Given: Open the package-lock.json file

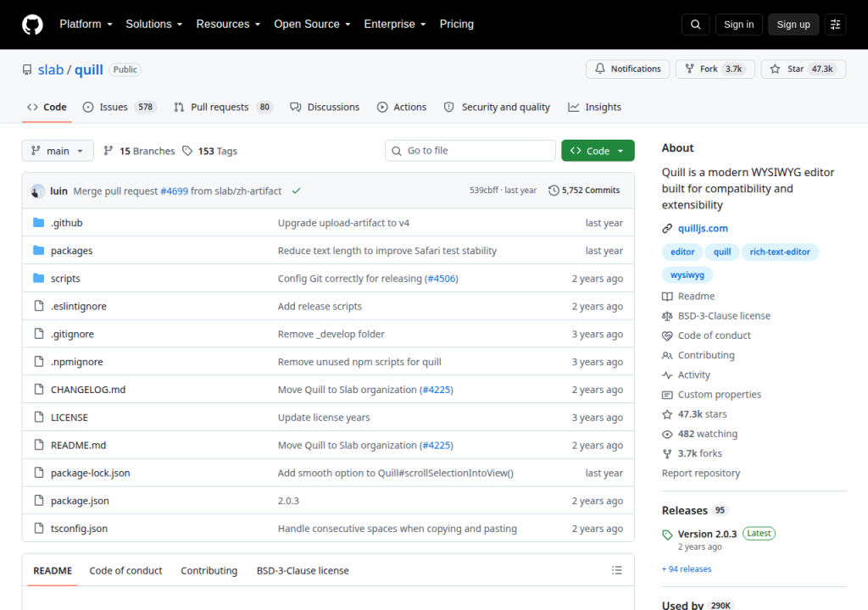Looking at the screenshot, I should coord(90,473).
